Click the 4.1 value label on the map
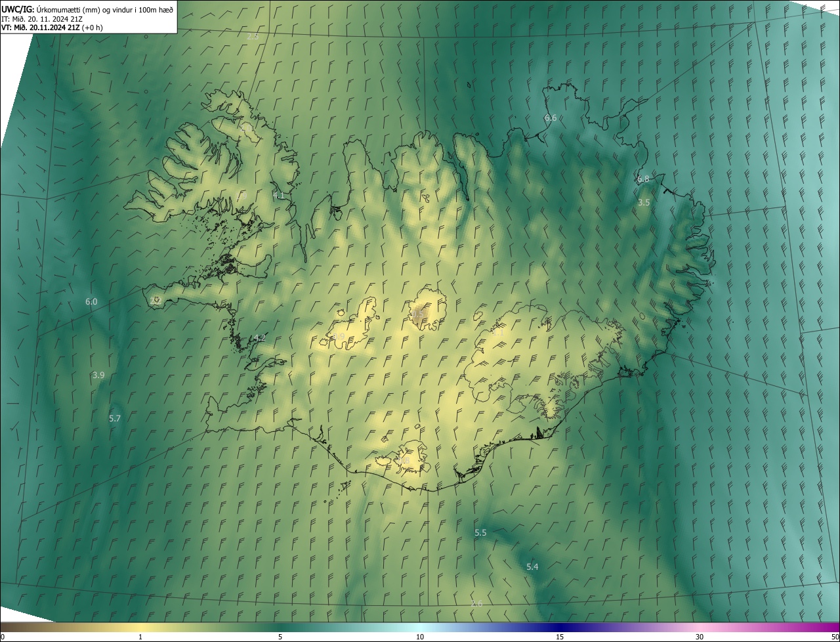This screenshot has height=642, width=840. [x=278, y=195]
